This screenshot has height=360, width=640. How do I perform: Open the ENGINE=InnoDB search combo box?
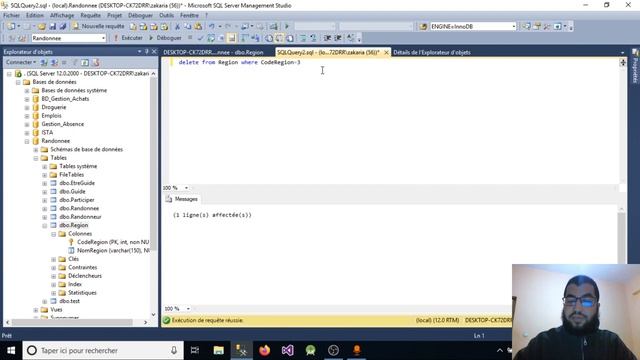click(513, 26)
